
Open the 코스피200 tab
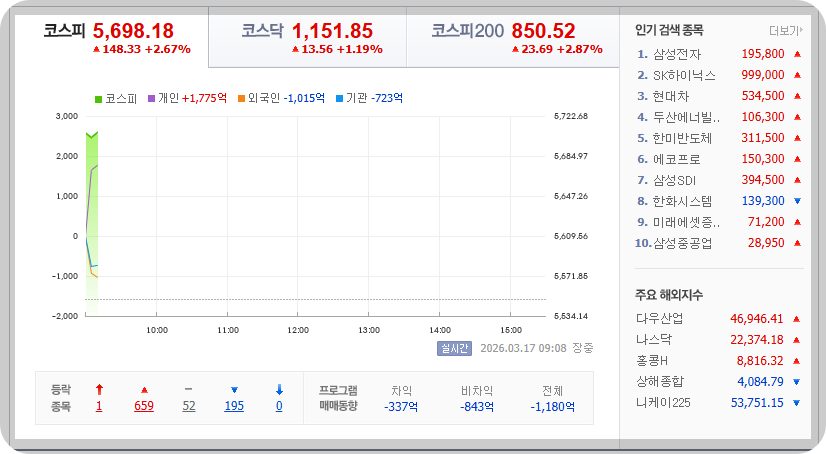pos(513,38)
